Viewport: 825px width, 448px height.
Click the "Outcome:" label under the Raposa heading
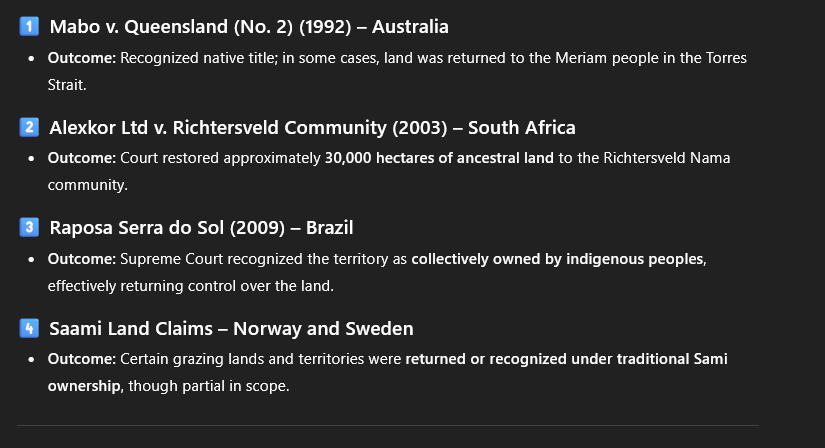pyautogui.click(x=82, y=259)
